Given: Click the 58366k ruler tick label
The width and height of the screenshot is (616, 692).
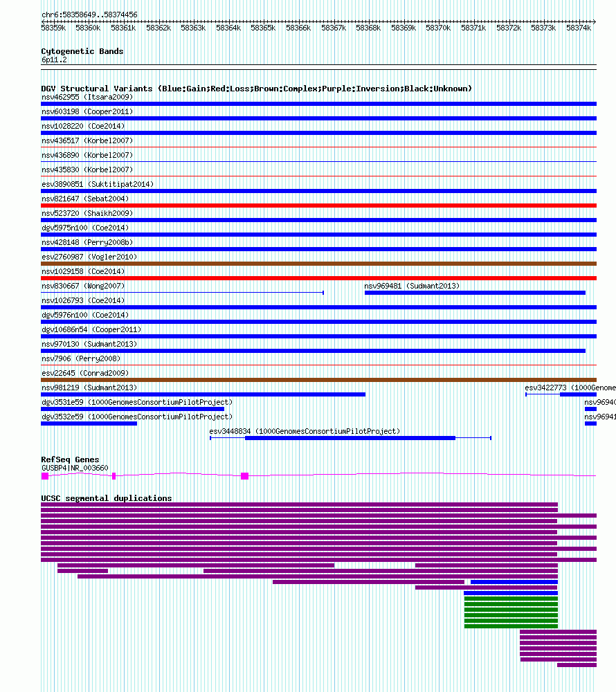Looking at the screenshot, I should [x=298, y=28].
